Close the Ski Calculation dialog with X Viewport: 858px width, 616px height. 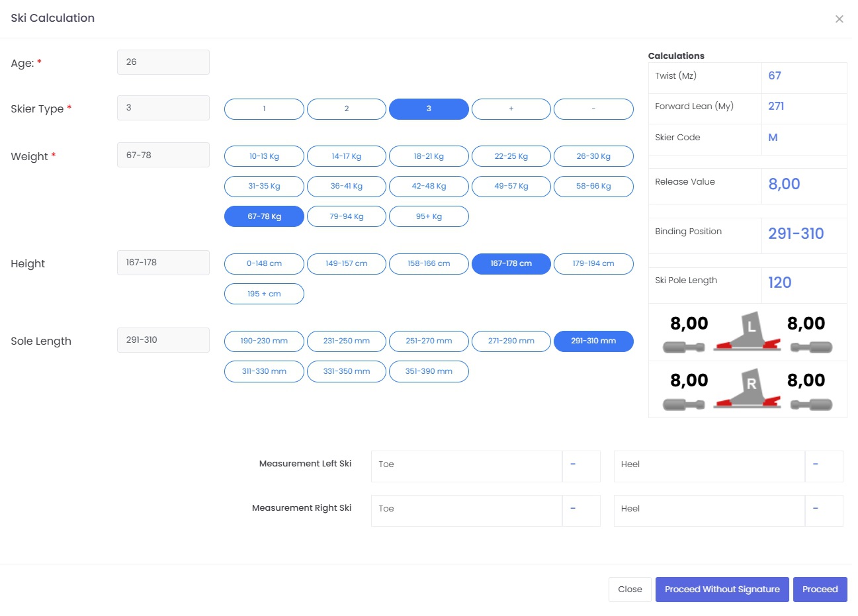(x=839, y=19)
